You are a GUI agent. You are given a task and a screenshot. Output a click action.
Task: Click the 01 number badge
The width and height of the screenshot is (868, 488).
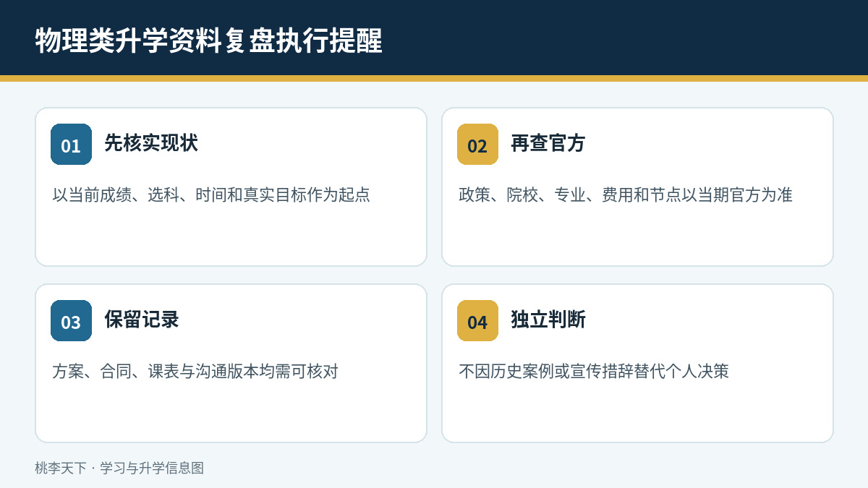71,145
